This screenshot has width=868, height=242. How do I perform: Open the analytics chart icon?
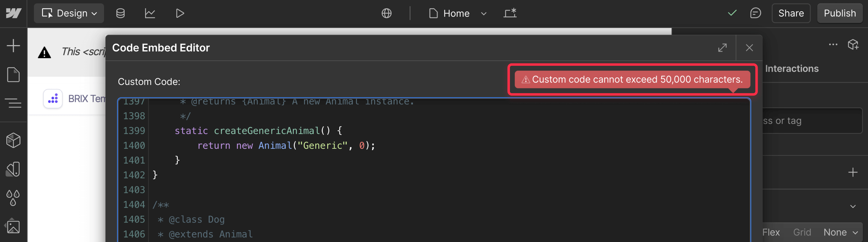tap(150, 13)
